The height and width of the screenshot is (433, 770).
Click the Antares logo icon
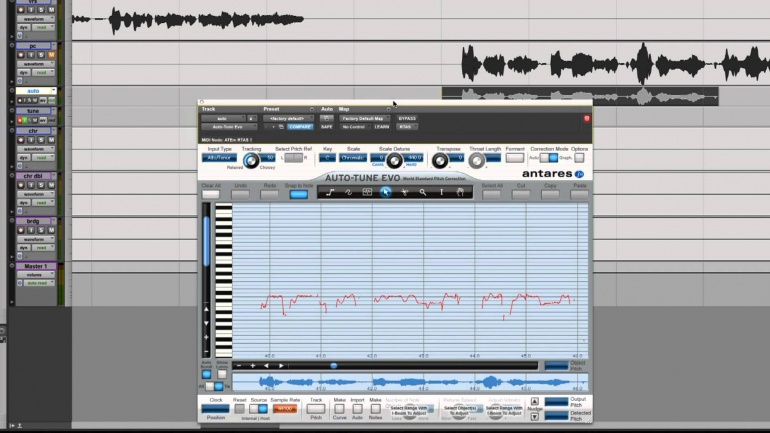coord(579,174)
